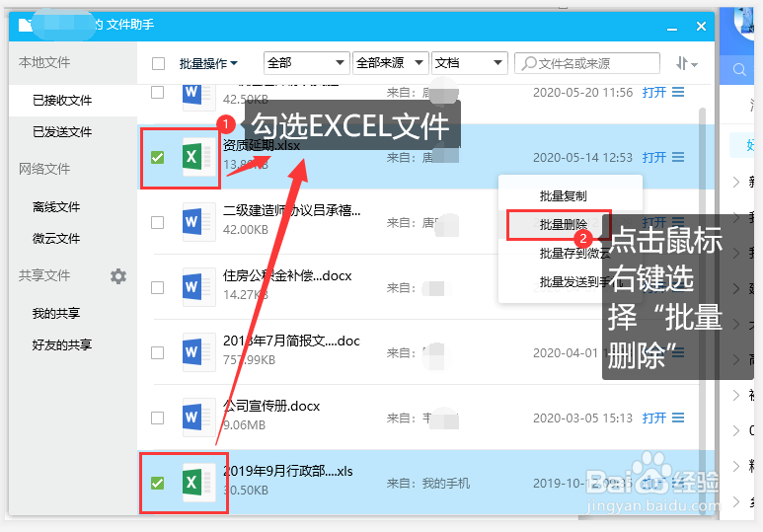Click the Word icon of 住房公积金补偿 file

[198, 287]
